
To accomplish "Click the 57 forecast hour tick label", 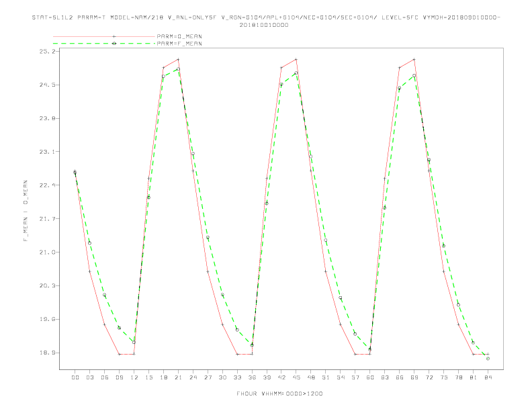I will tap(355, 377).
